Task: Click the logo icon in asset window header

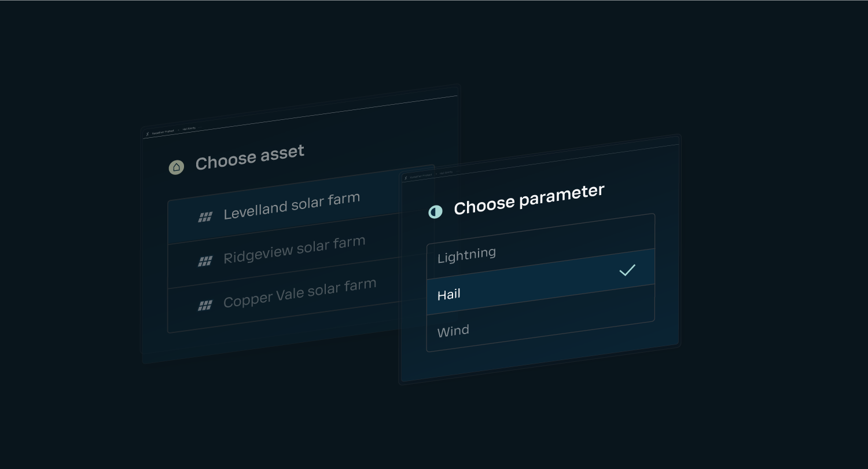Action: point(148,133)
